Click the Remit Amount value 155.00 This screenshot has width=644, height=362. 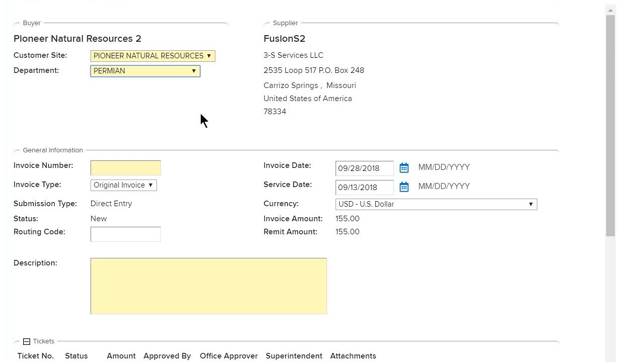[x=348, y=232]
